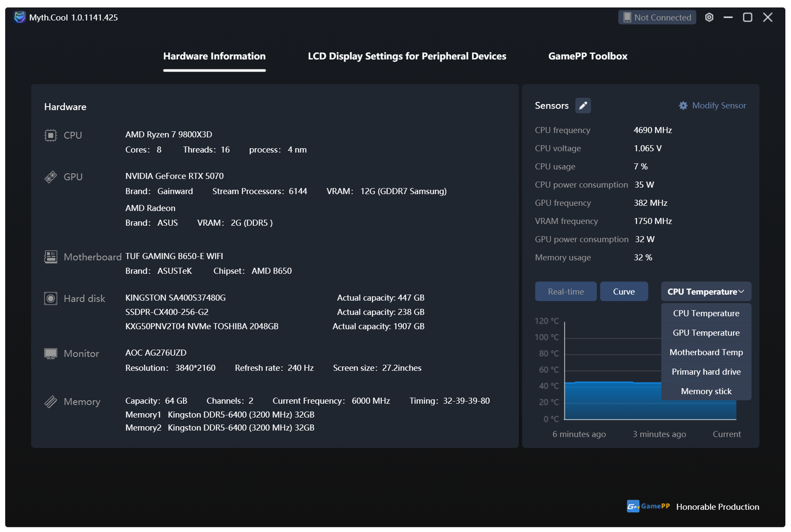The width and height of the screenshot is (791, 532).
Task: Click TUF GAMING B650-E WIFI motherboard name
Action: tap(174, 256)
